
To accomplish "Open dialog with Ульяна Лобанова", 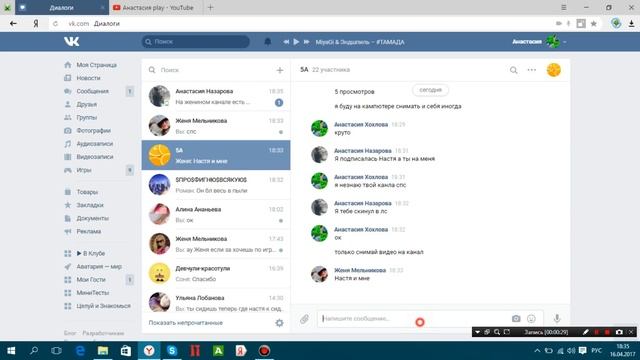I will 216,302.
